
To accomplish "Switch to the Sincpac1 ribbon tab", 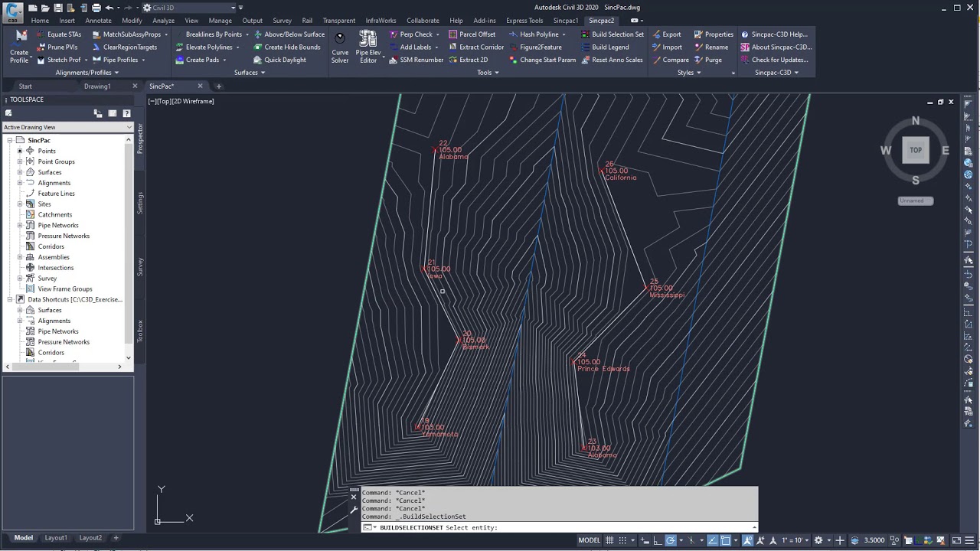I will 566,21.
